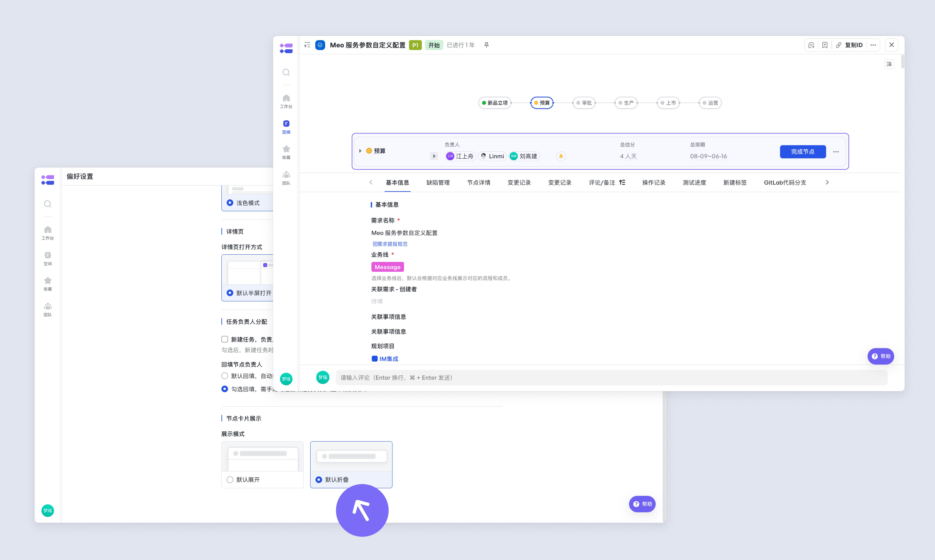
Task: Open the Message 业务线 tag selector
Action: (x=388, y=267)
